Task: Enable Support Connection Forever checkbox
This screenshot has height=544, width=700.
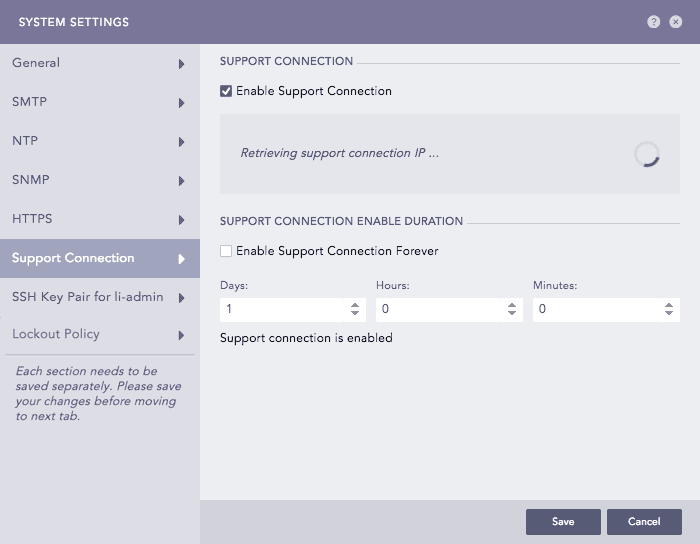Action: click(x=226, y=251)
